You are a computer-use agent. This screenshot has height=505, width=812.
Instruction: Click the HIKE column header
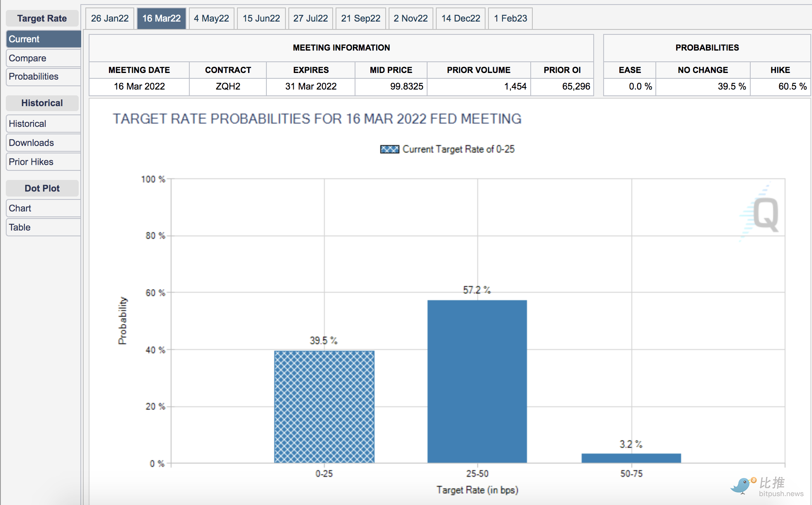coord(780,70)
